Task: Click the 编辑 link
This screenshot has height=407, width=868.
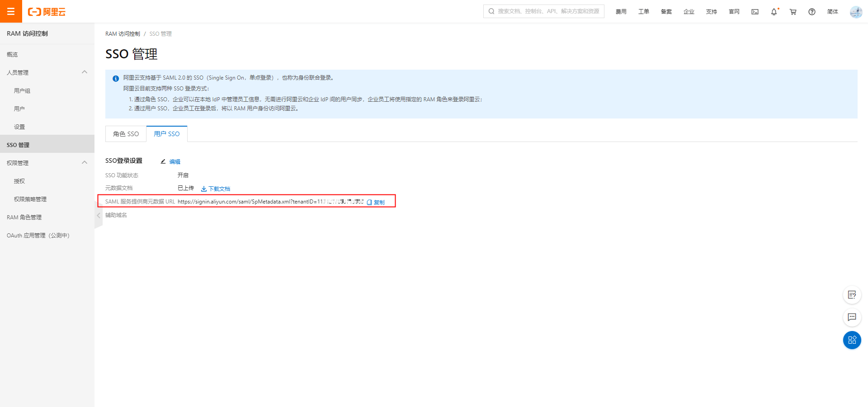Action: point(175,162)
